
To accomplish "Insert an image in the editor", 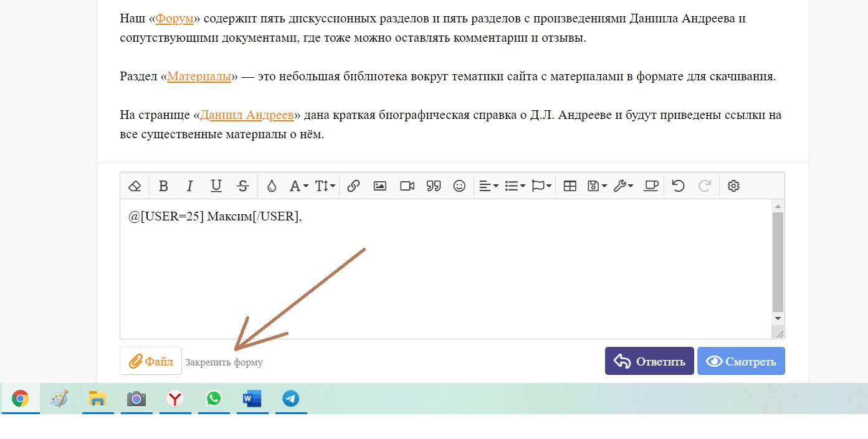I will point(380,186).
